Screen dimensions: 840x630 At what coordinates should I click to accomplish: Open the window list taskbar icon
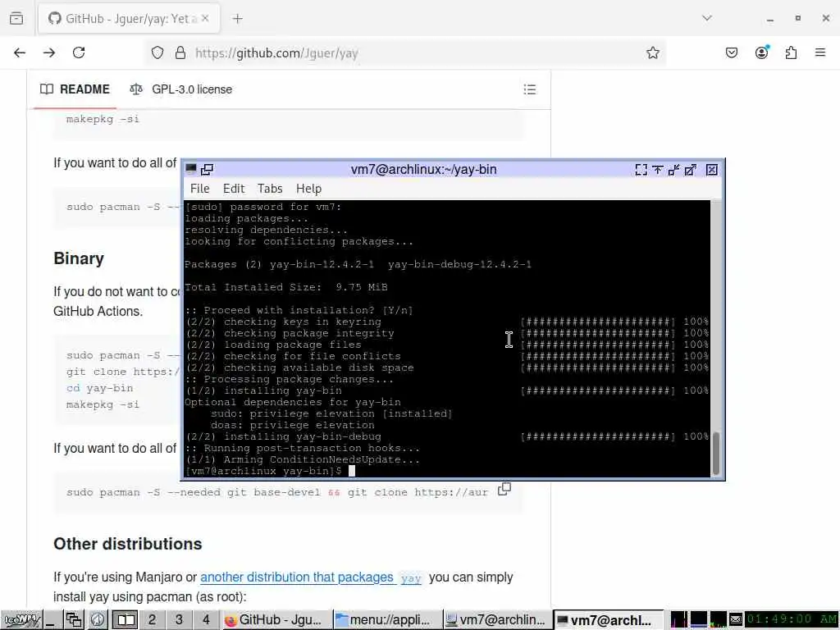tap(73, 620)
